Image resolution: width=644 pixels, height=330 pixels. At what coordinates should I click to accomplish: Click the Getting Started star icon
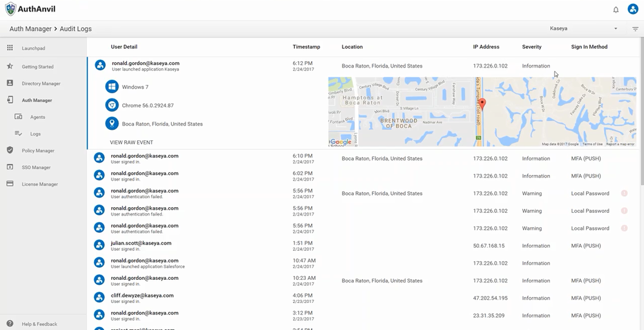10,66
